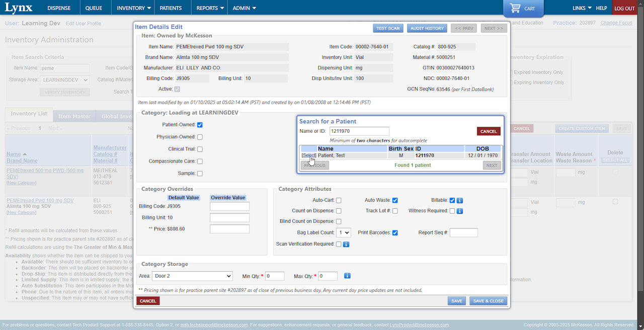Click the info icon next to Max Qty

(x=347, y=276)
